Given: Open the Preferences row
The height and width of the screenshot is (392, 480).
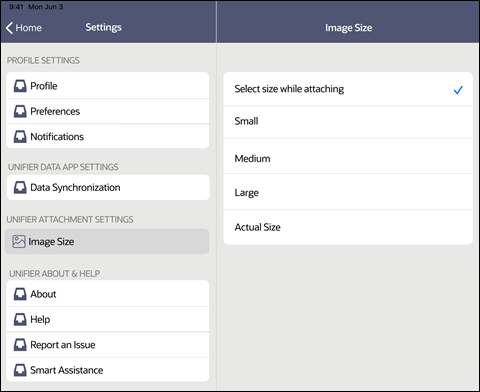Looking at the screenshot, I should (108, 111).
